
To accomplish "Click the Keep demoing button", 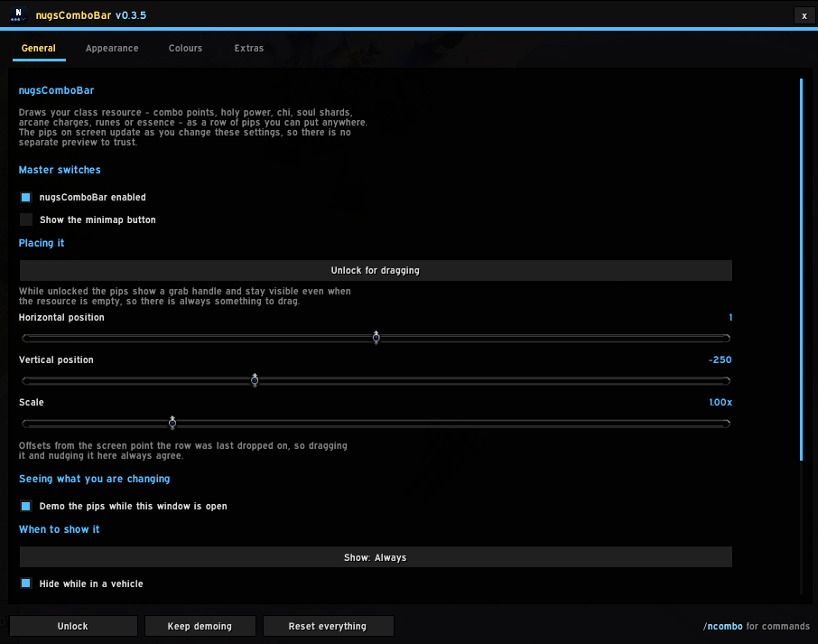I will (x=200, y=626).
